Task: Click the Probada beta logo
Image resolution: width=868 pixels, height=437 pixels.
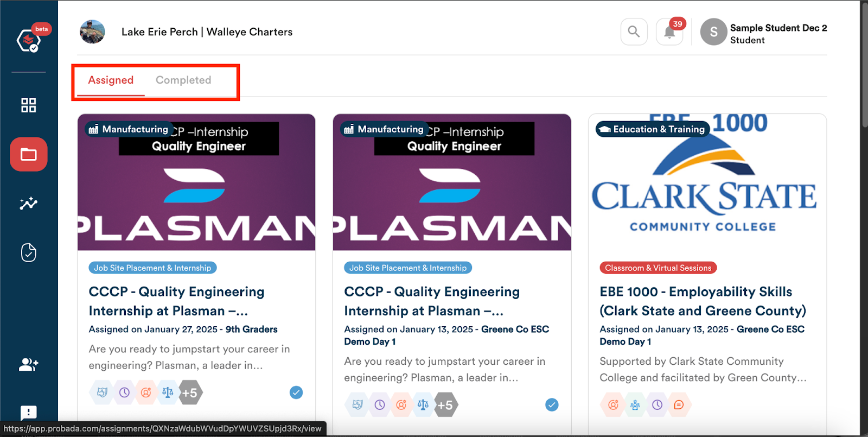Action: click(29, 40)
